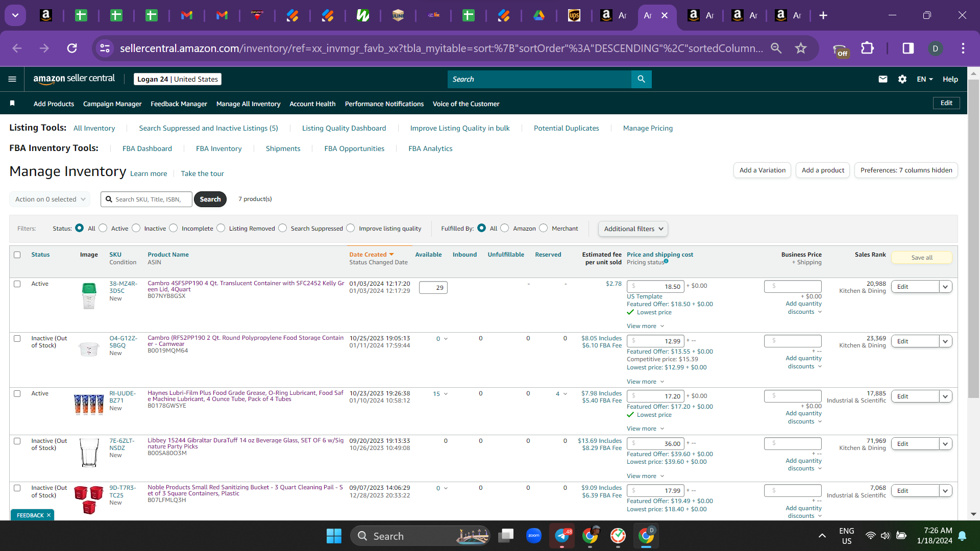Screen dimensions: 980x551
Task: Open Edit dropdown arrow for Haynes Lubri-Film row
Action: click(x=946, y=396)
